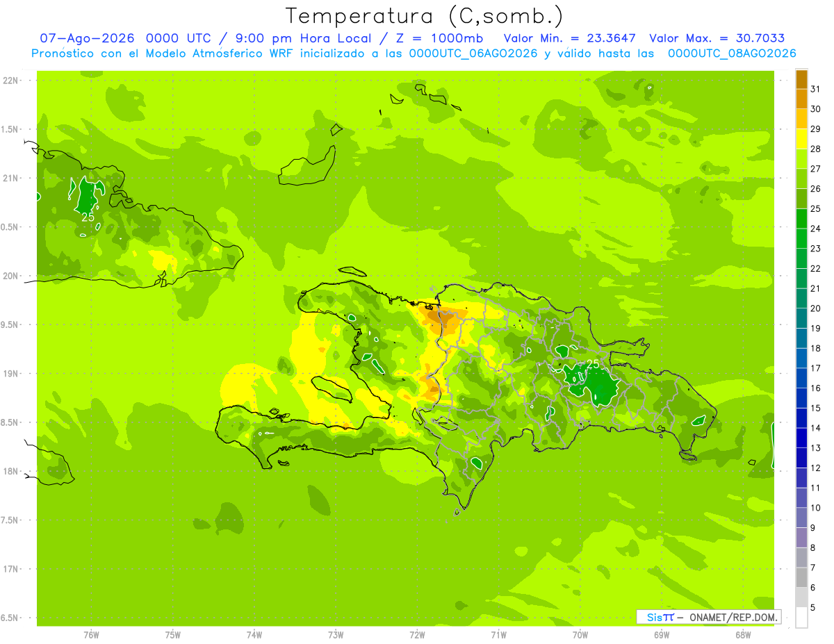The image size is (834, 644).
Task: Click the "6.5N" latitude label
Action: (x=10, y=618)
